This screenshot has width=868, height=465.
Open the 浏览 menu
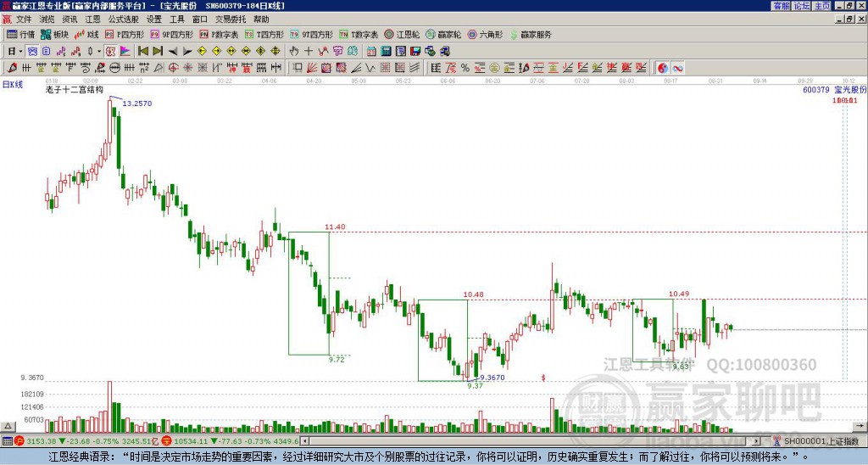[x=47, y=20]
